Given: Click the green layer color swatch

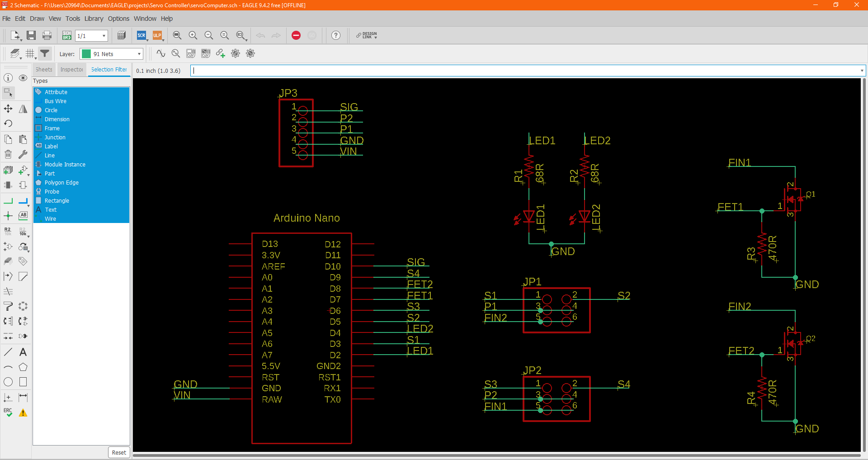Looking at the screenshot, I should click(86, 54).
